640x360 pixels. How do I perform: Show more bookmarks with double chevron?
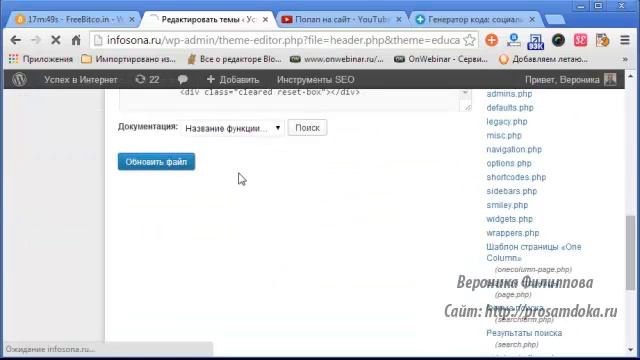coord(625,60)
